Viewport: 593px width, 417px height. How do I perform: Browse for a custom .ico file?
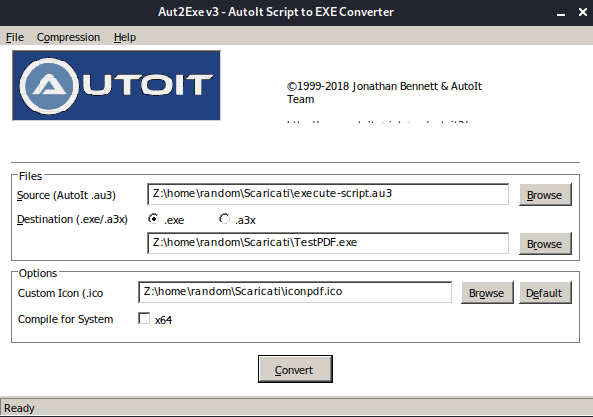[487, 293]
